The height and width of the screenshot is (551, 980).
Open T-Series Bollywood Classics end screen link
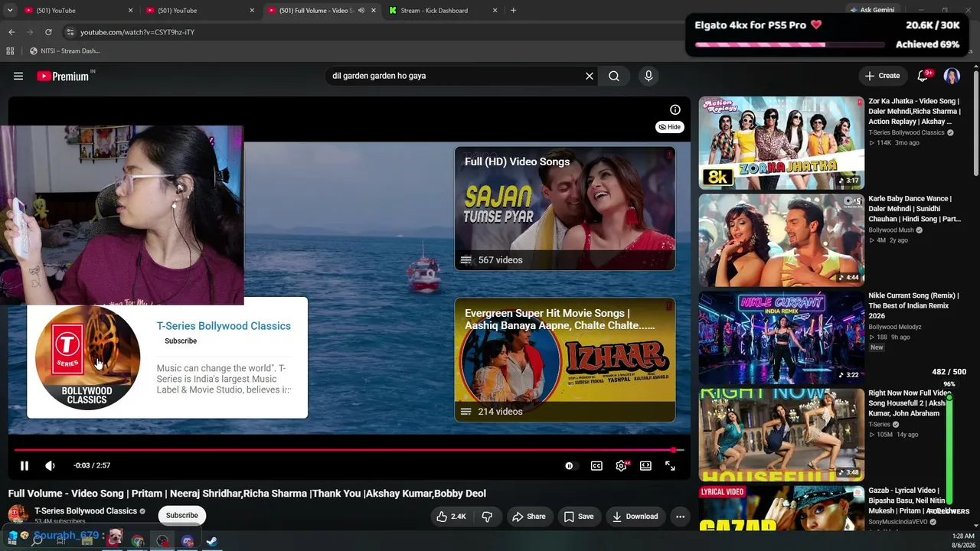[224, 326]
